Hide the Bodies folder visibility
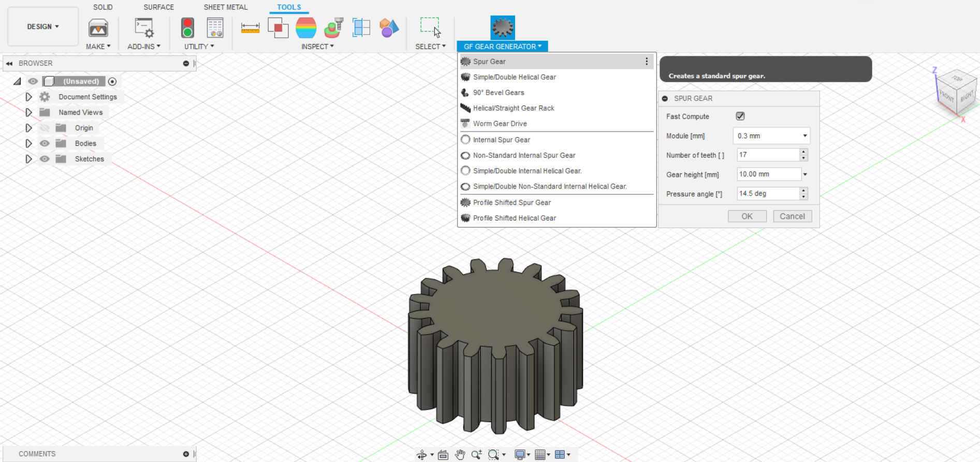Viewport: 980px width, 462px height. [45, 143]
